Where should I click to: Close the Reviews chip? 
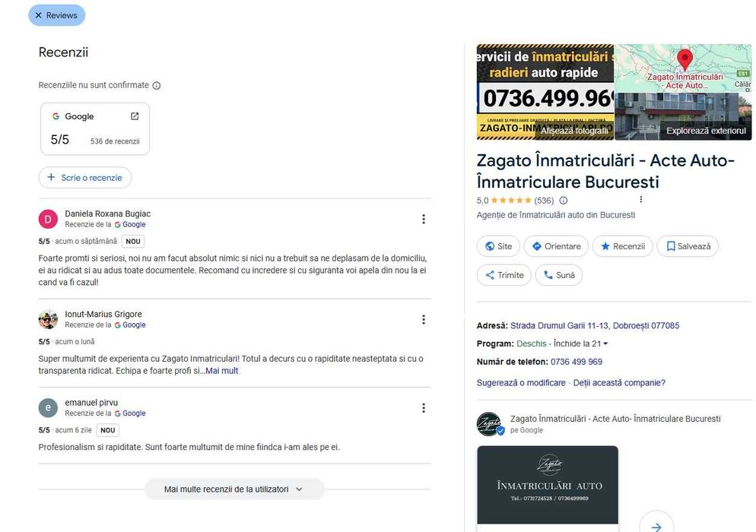(x=39, y=15)
